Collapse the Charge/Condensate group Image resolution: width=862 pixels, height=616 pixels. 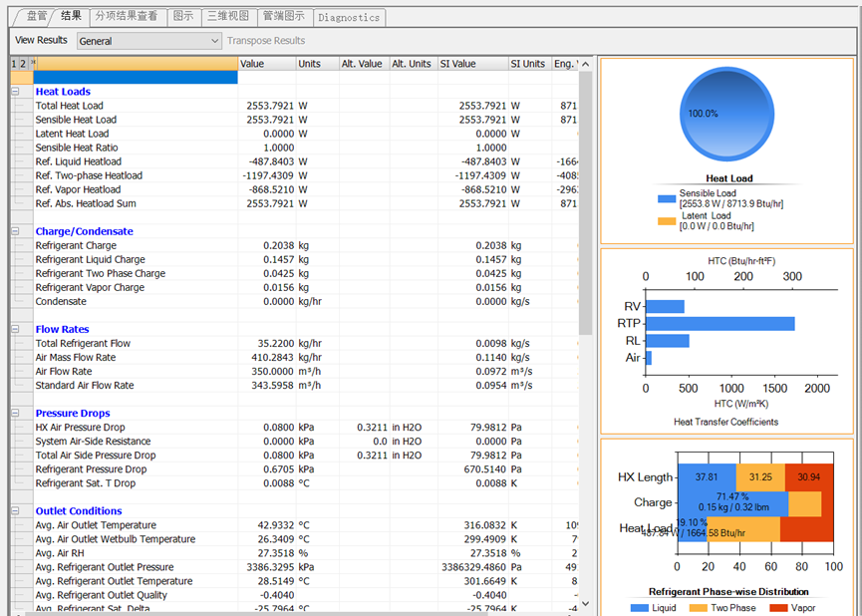pyautogui.click(x=15, y=231)
